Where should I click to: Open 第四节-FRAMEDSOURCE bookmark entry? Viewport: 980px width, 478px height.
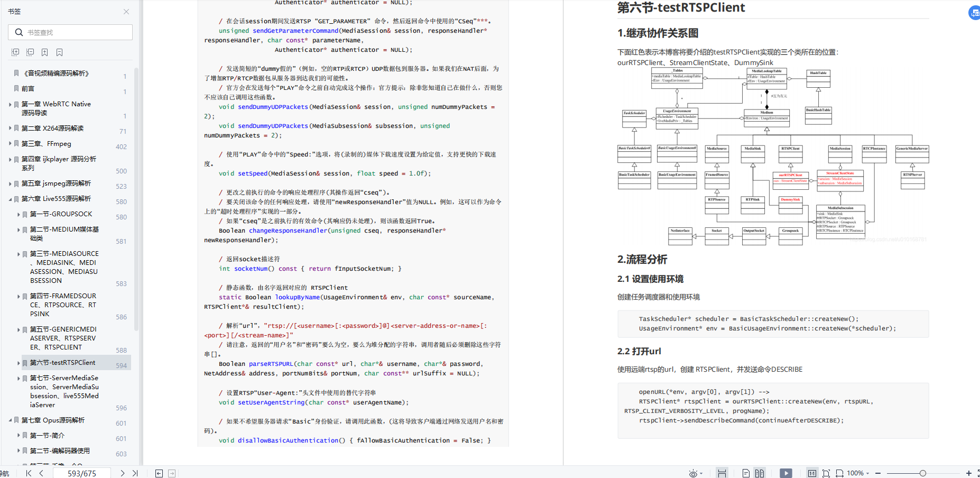[63, 305]
